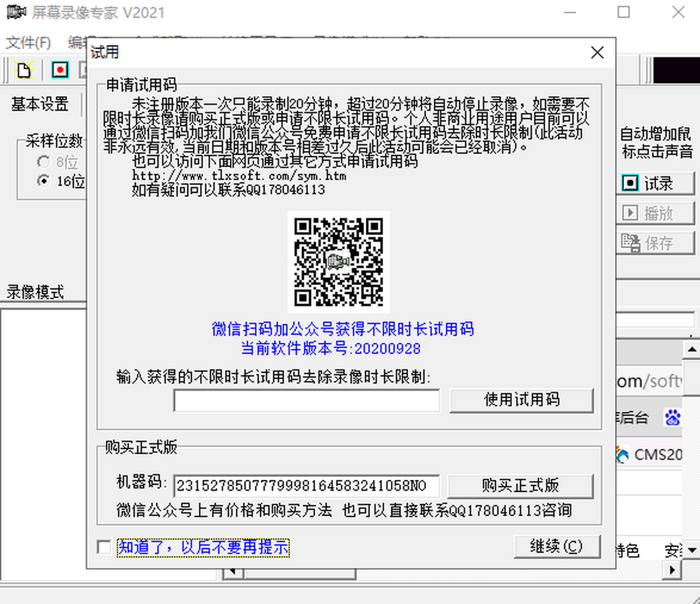Check 知道了，以后不要再提示 checkbox
700x604 pixels.
pos(104,547)
